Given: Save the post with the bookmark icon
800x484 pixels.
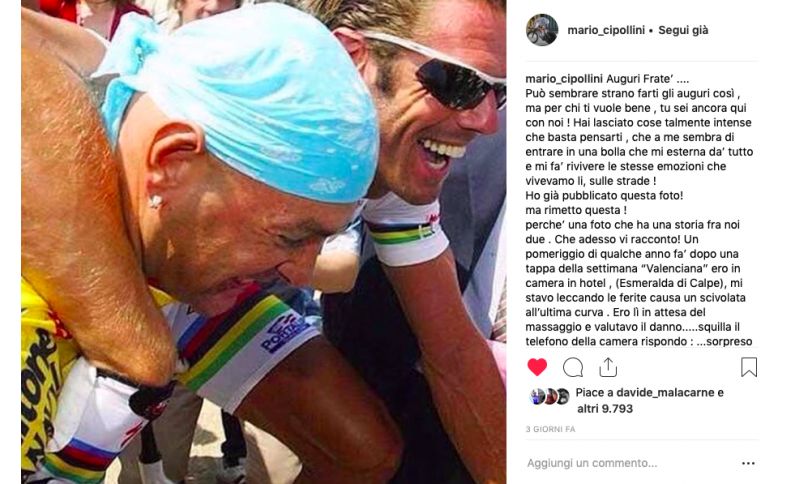Looking at the screenshot, I should (x=748, y=367).
